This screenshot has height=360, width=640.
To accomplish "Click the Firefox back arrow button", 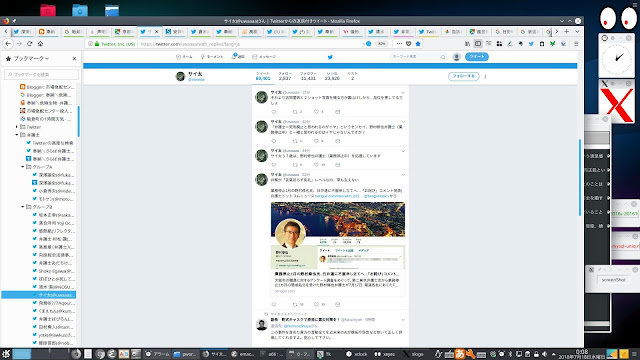I will coord(8,44).
